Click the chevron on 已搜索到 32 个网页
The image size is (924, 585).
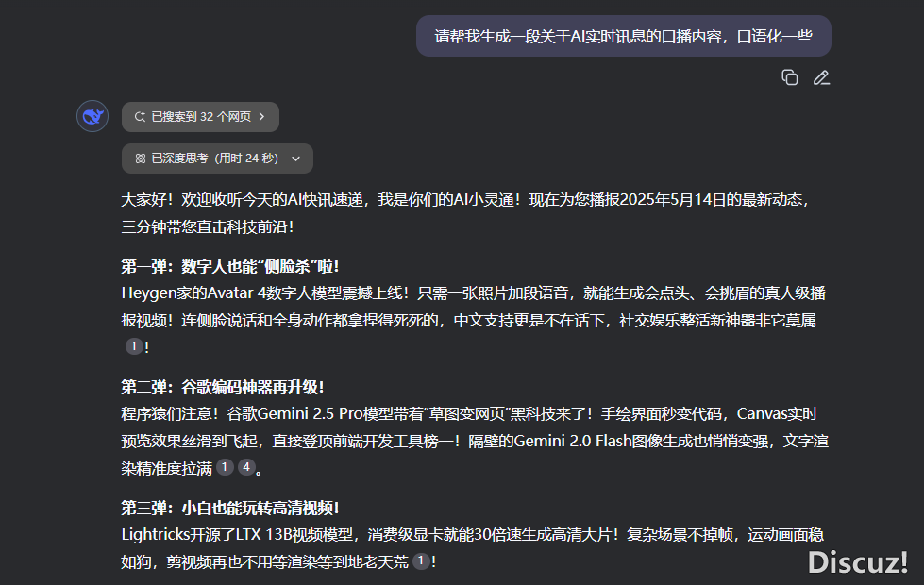point(262,117)
